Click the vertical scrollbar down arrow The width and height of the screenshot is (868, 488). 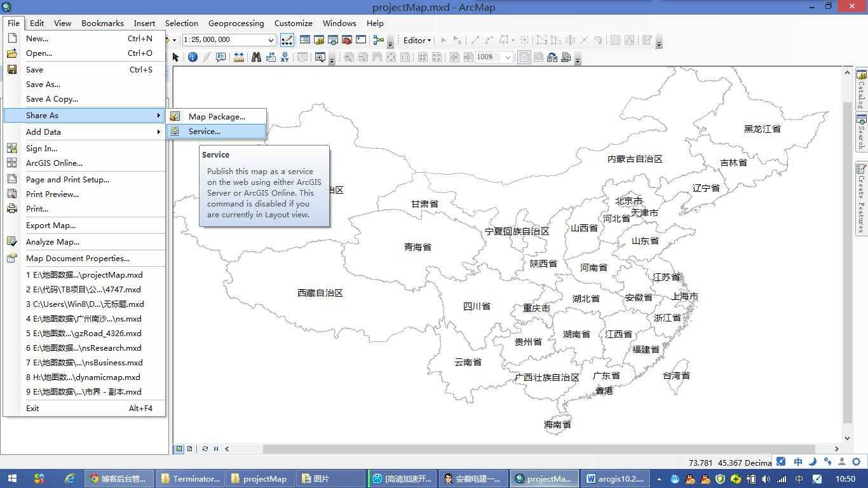tap(847, 438)
